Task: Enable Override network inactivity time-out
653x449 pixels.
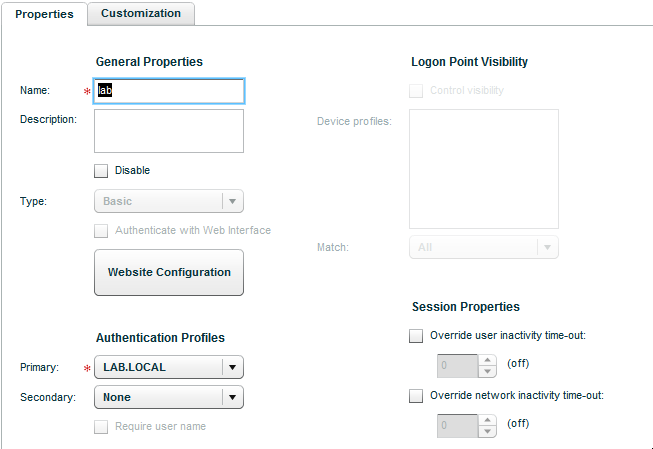Action: pos(416,396)
